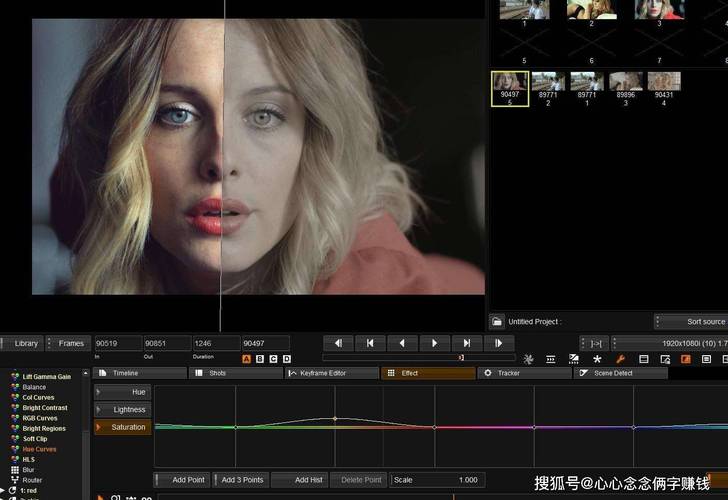The width and height of the screenshot is (728, 500).
Task: Click the pinwheel icon beside playback bar
Action: [528, 359]
